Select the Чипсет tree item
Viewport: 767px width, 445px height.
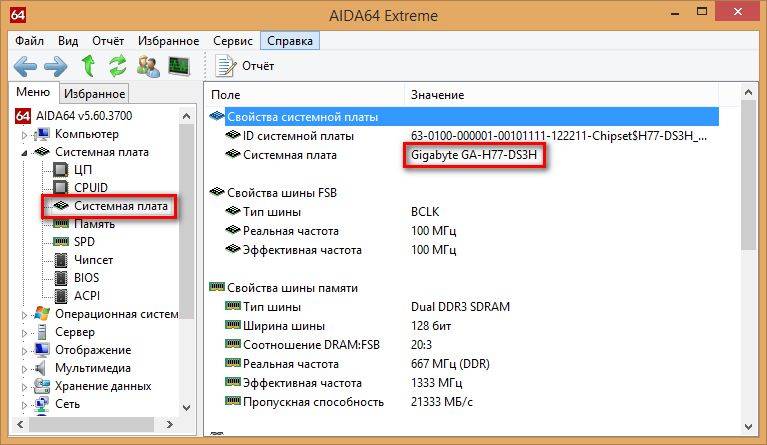[93, 260]
